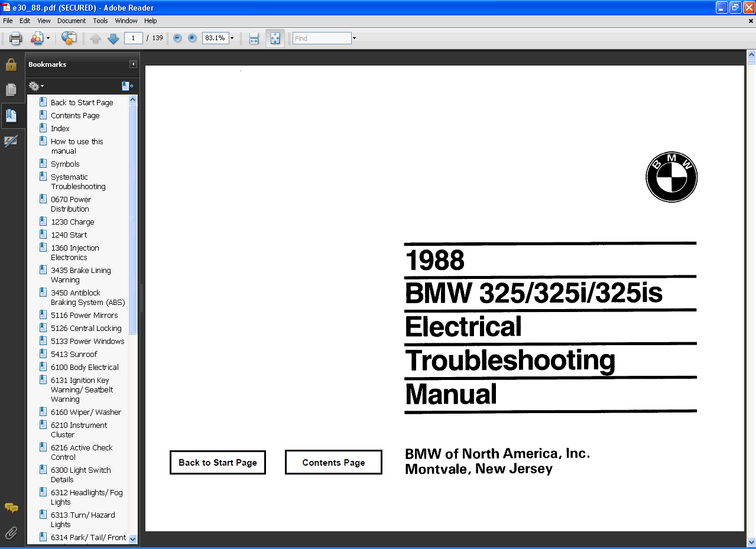The height and width of the screenshot is (549, 756).
Task: Select the 5116 Power Mirrors bookmark
Action: (85, 315)
